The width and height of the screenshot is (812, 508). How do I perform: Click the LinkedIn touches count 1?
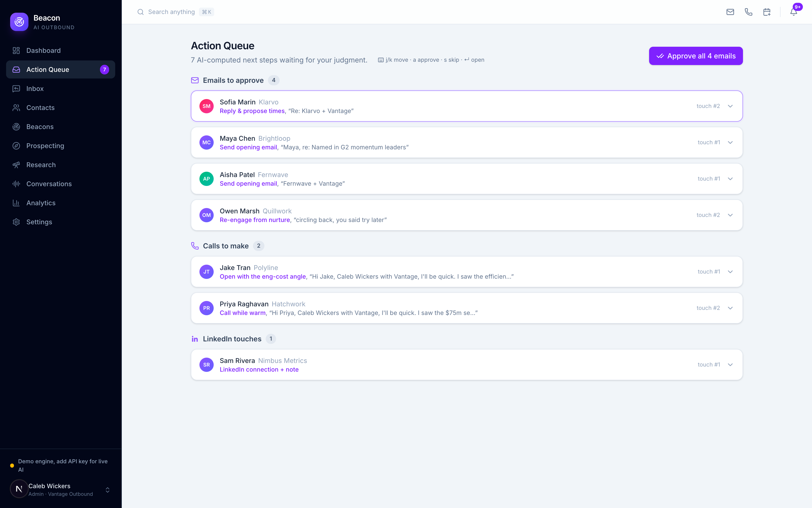pyautogui.click(x=271, y=339)
